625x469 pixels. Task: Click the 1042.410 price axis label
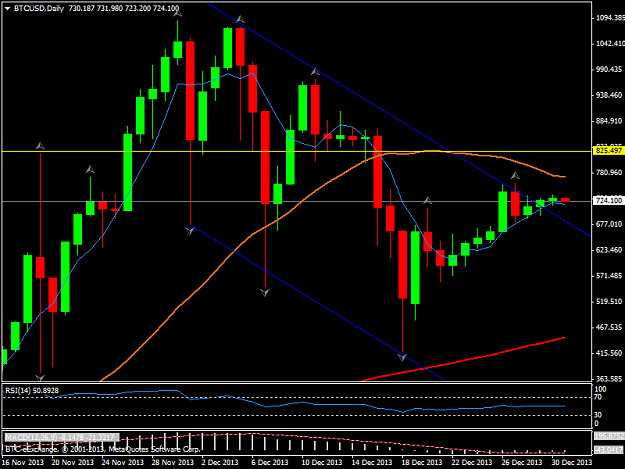point(609,43)
